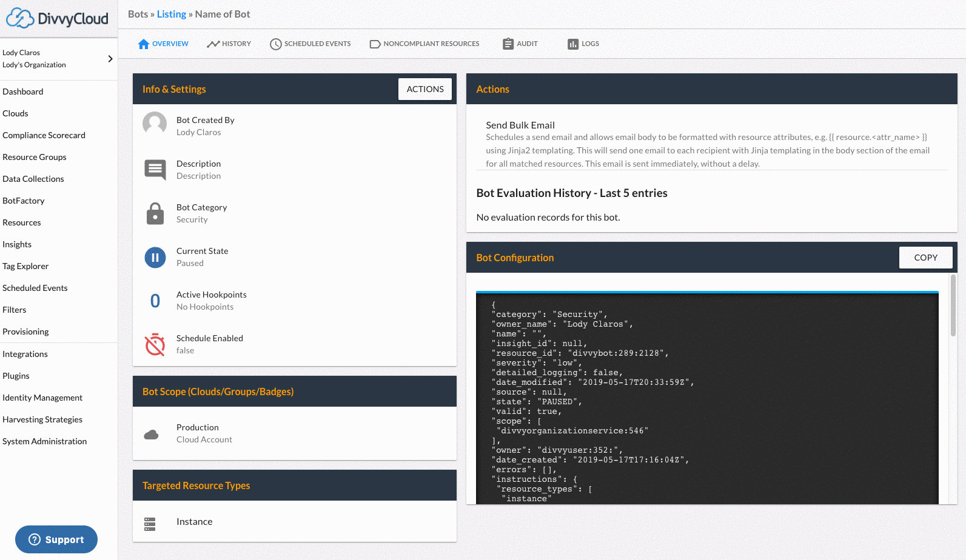The height and width of the screenshot is (560, 966).
Task: Click the Noncompliant Resources tag icon
Action: 375,44
